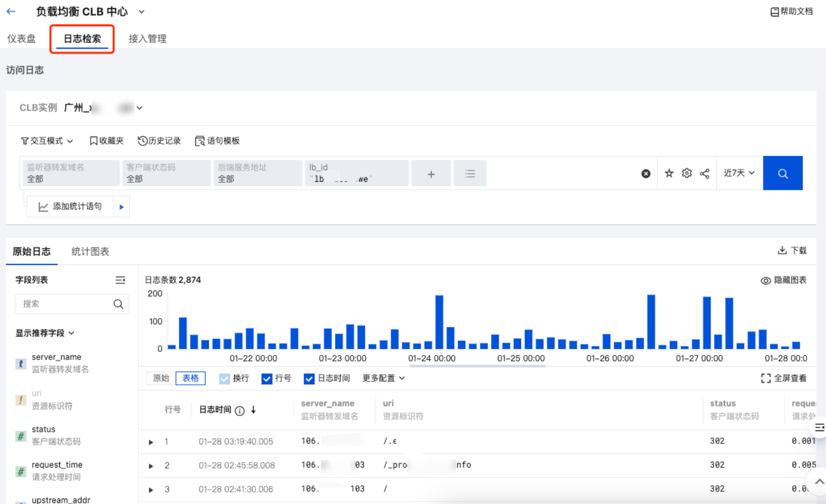Uncheck the 日志时间 checkbox
Screen dimensions: 826x504
click(309, 378)
